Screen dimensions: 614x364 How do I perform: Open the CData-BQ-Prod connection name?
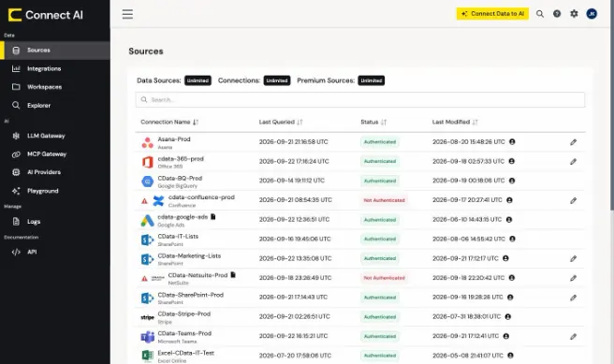tap(180, 178)
